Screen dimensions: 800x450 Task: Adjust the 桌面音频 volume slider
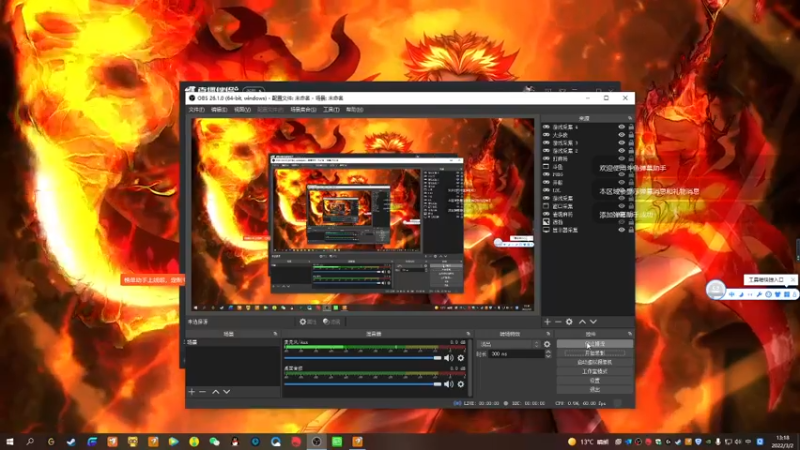[363, 384]
